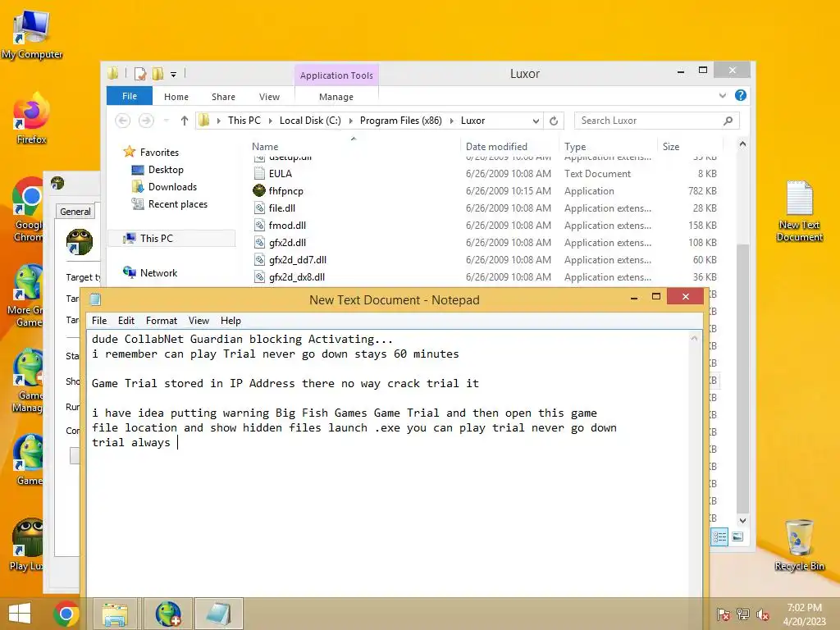Image resolution: width=840 pixels, height=630 pixels.
Task: Open Notepad's View menu
Action: tap(199, 321)
